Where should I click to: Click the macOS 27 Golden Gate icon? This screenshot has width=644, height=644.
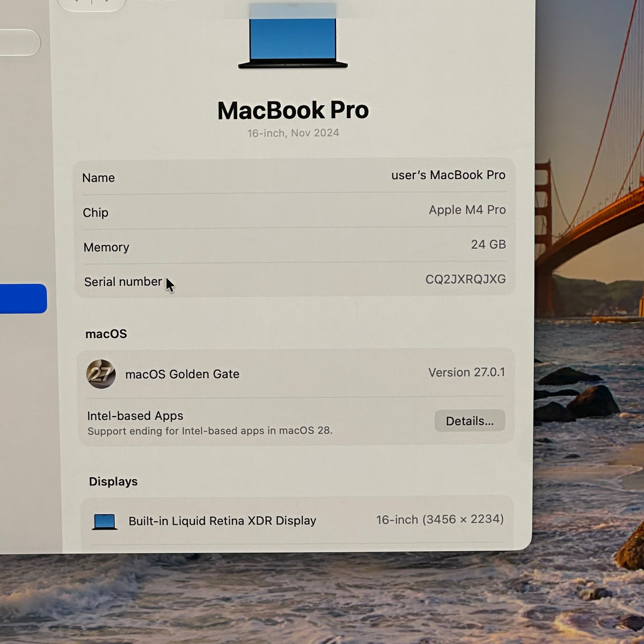(x=101, y=374)
